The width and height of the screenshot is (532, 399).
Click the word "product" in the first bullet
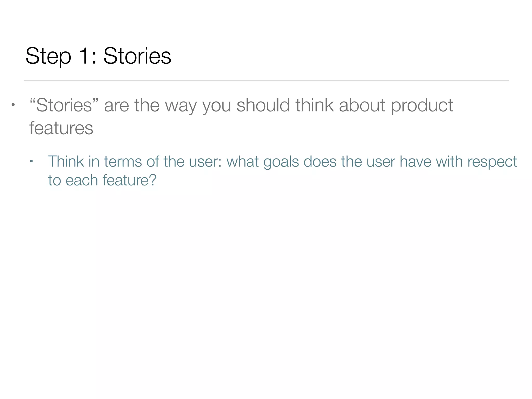click(x=422, y=106)
